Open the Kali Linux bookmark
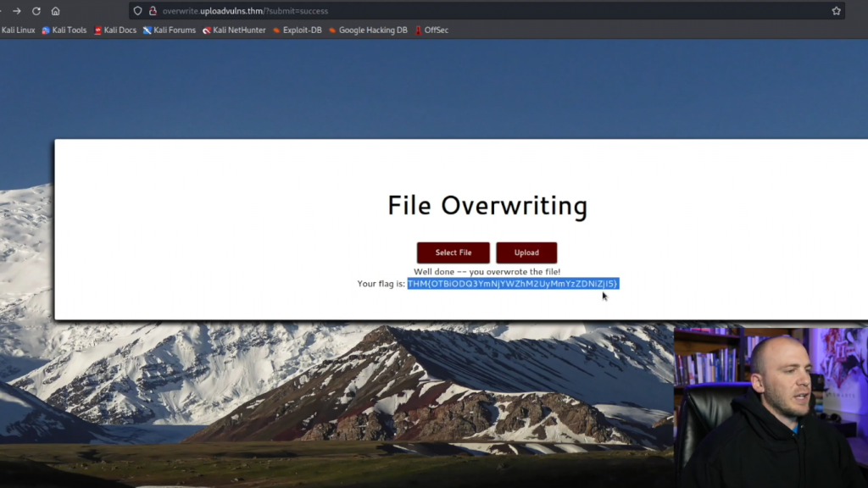The width and height of the screenshot is (868, 488). 18,30
